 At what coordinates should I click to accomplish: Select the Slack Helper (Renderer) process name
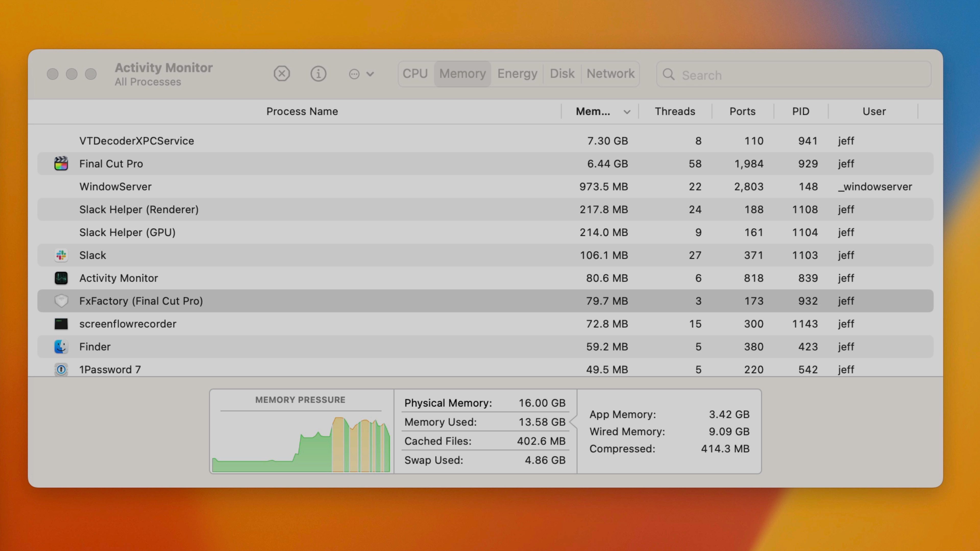coord(139,209)
